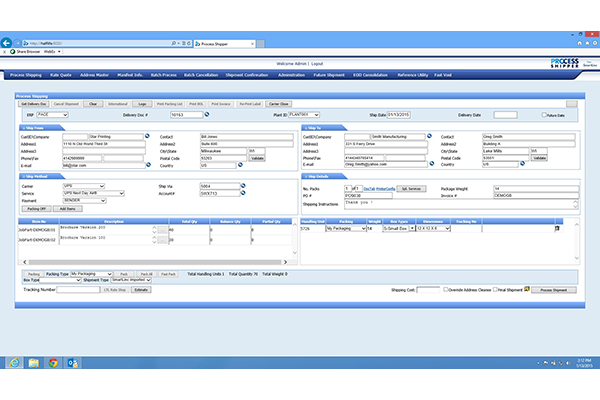Click the Shipping Instructions text box
Image resolution: width=600 pixels, height=400 pixels.
pos(461,204)
